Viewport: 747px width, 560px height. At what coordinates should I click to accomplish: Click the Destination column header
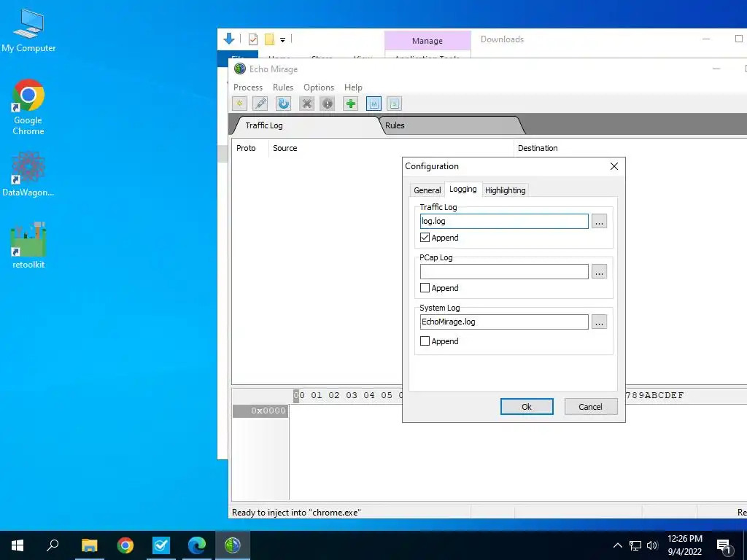tap(630, 148)
